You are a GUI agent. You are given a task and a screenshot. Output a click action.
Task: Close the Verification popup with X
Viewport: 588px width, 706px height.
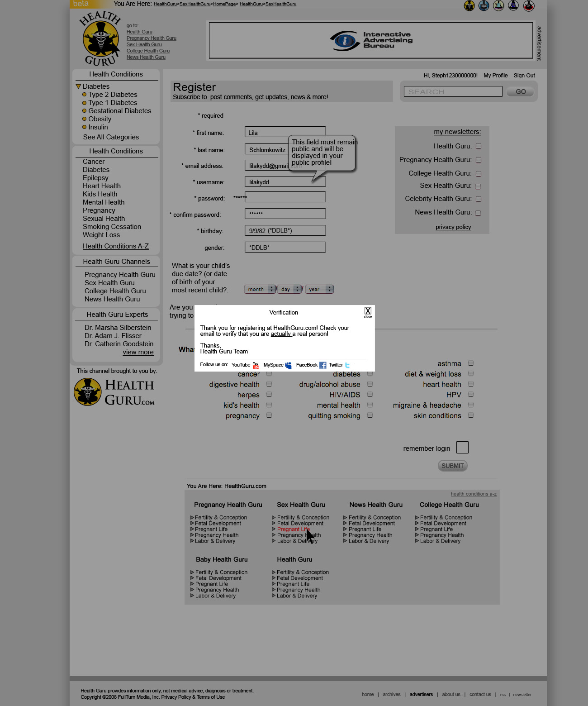tap(368, 311)
